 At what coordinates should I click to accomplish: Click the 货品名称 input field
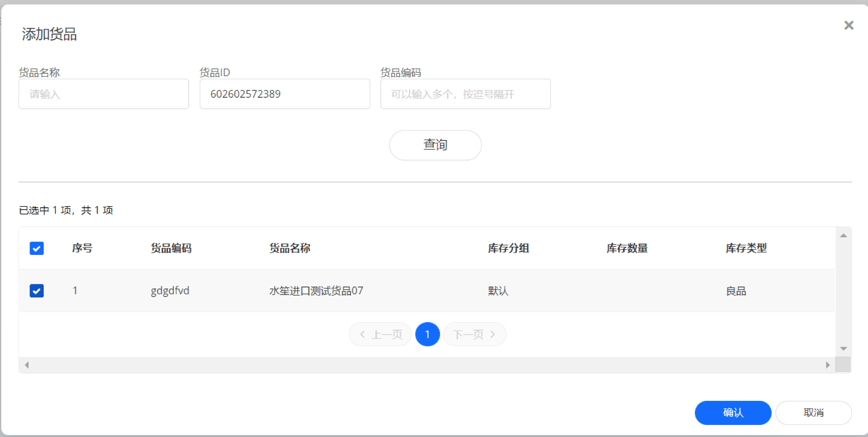[104, 94]
